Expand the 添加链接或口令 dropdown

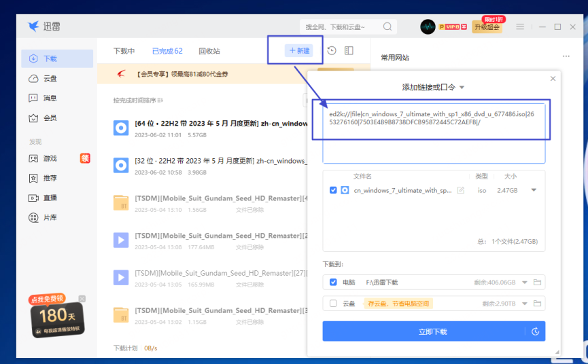point(462,88)
